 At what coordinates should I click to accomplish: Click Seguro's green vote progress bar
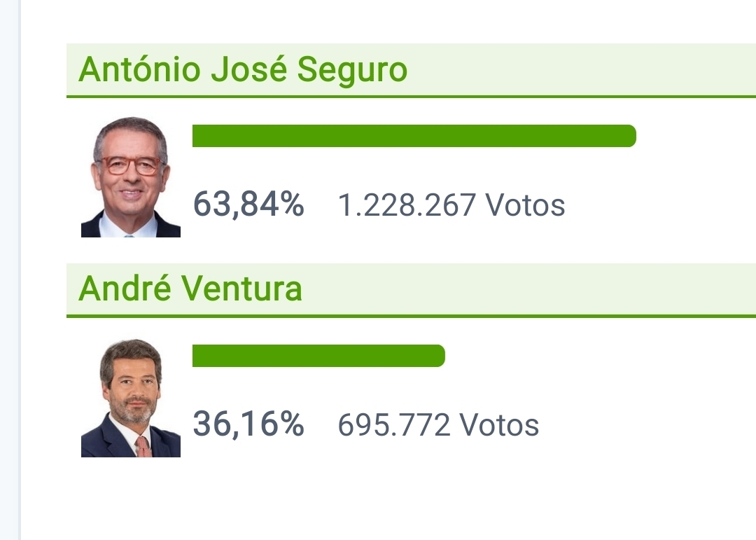coord(414,136)
